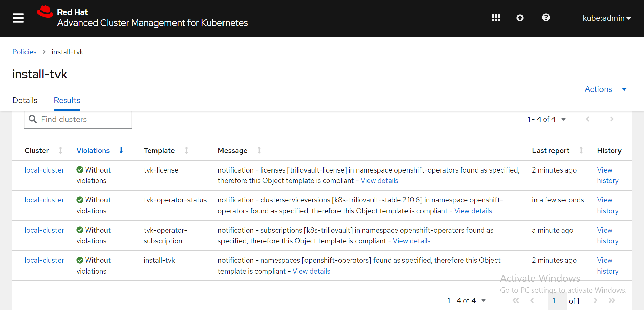Open the hamburger navigation menu
This screenshot has width=644, height=310.
18,18
